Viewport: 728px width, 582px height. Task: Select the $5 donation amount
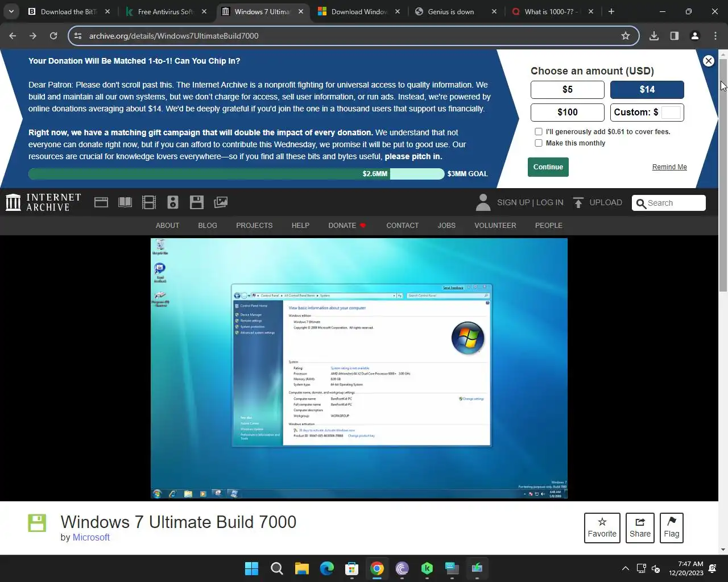coord(568,89)
